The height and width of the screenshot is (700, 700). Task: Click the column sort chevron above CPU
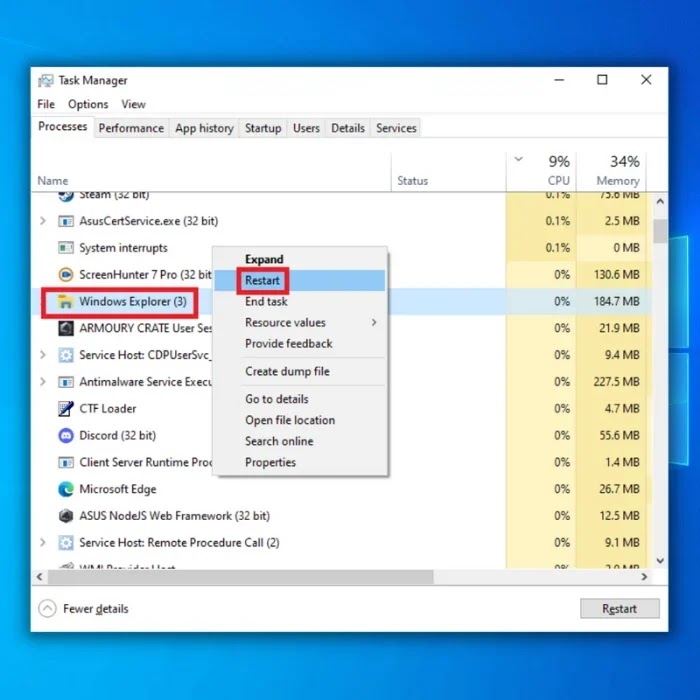click(x=518, y=159)
